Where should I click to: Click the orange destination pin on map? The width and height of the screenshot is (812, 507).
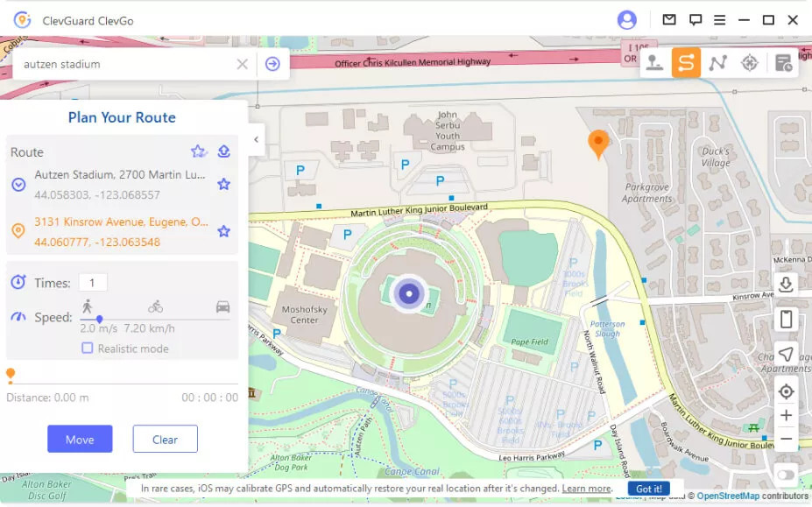click(598, 144)
